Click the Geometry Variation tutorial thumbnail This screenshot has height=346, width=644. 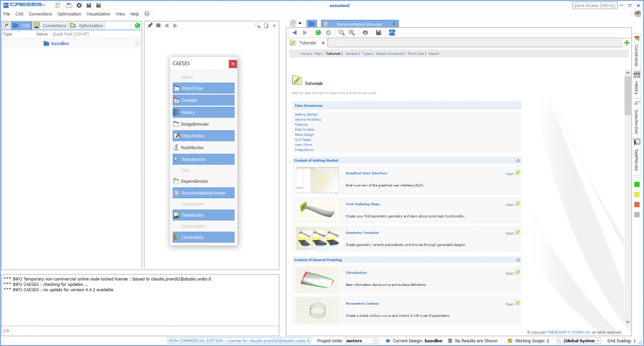[x=317, y=238]
